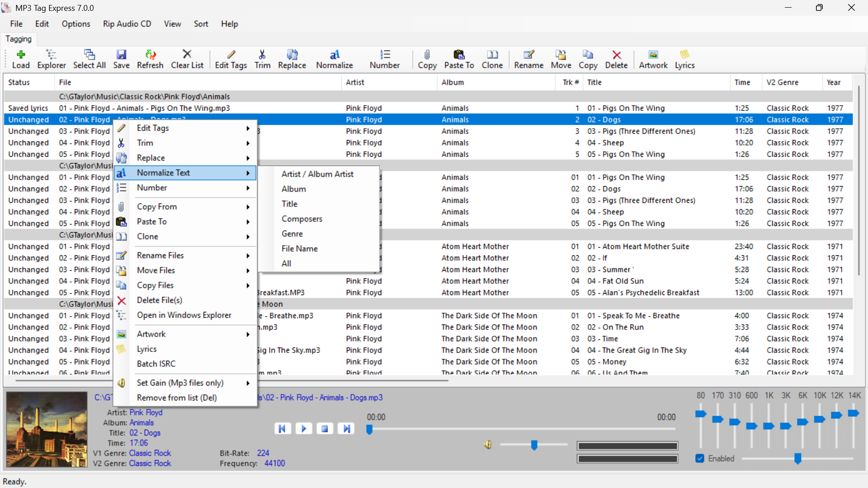Skip to the next track
Viewport: 868px width, 488px height.
tap(346, 428)
